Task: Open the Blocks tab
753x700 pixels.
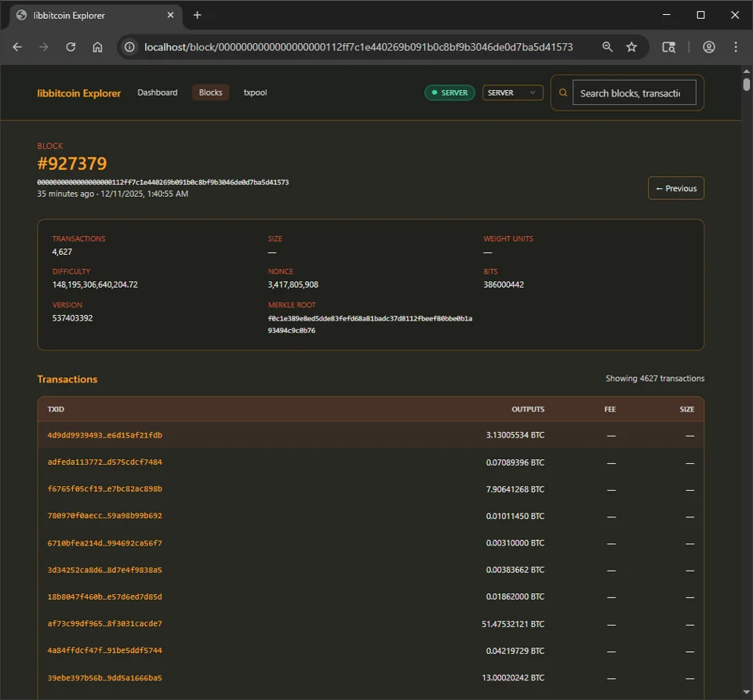Action: point(210,92)
